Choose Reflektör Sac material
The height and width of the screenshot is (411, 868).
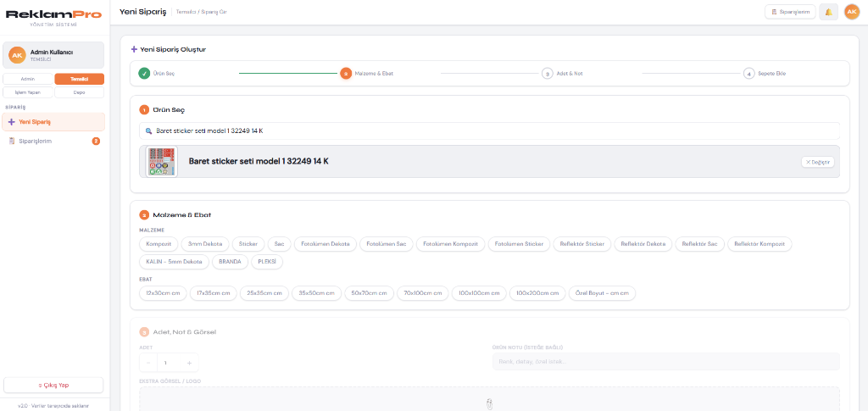(x=699, y=243)
